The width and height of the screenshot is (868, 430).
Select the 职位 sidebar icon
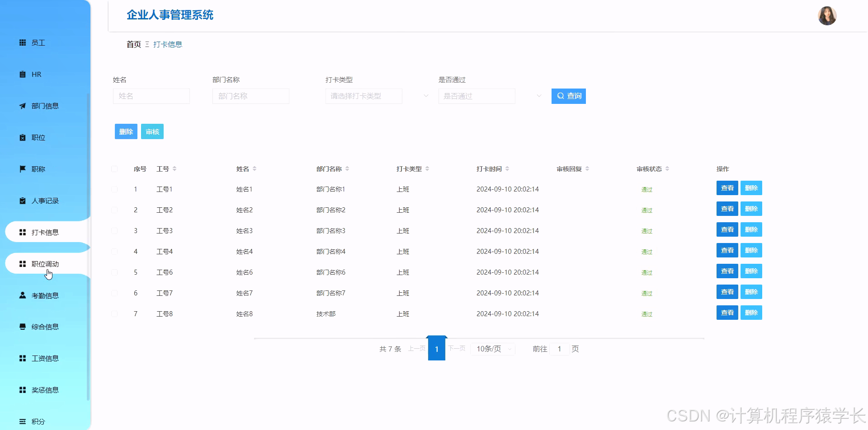coord(23,137)
